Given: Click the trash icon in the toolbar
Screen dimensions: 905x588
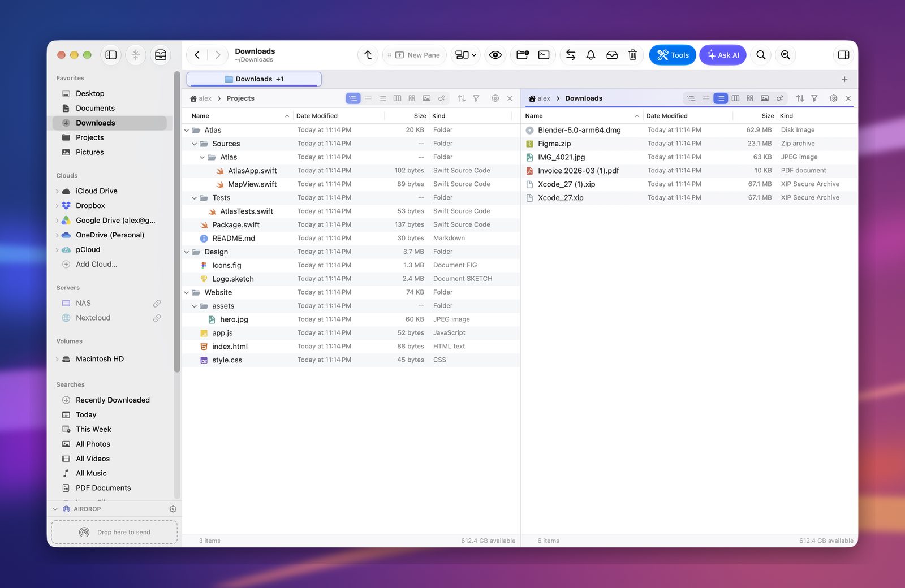Looking at the screenshot, I should (633, 55).
